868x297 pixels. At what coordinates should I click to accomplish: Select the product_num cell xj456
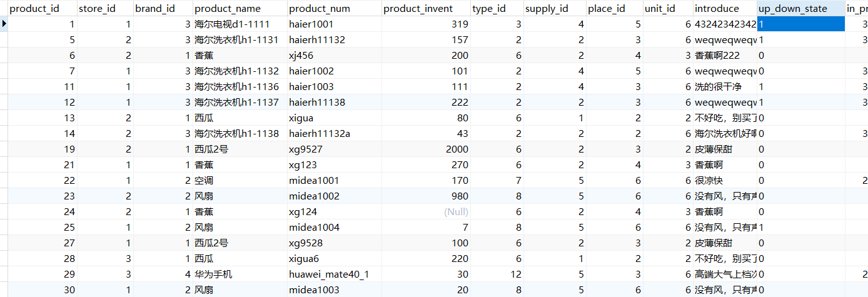click(x=334, y=55)
